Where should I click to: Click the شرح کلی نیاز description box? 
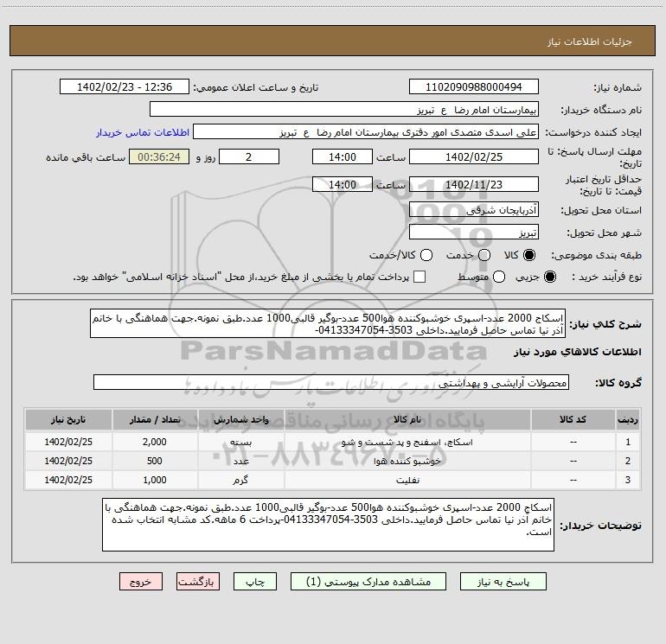[328, 323]
